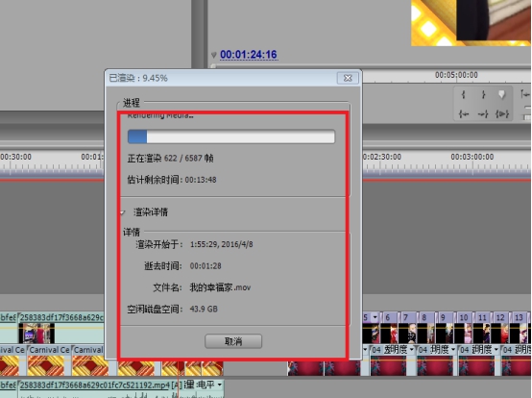532x398 pixels.
Task: Click the go-to-previous-marker icon beside the marker button
Action: (524, 94)
